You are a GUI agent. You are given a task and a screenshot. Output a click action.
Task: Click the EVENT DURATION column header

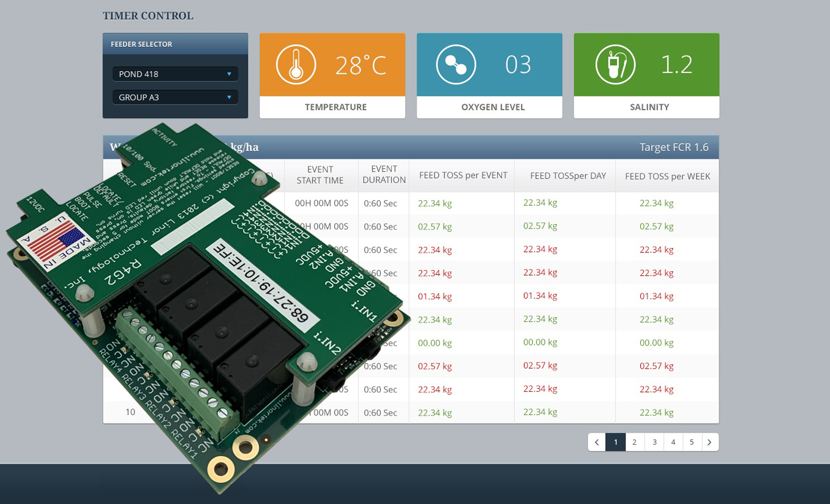pyautogui.click(x=384, y=174)
